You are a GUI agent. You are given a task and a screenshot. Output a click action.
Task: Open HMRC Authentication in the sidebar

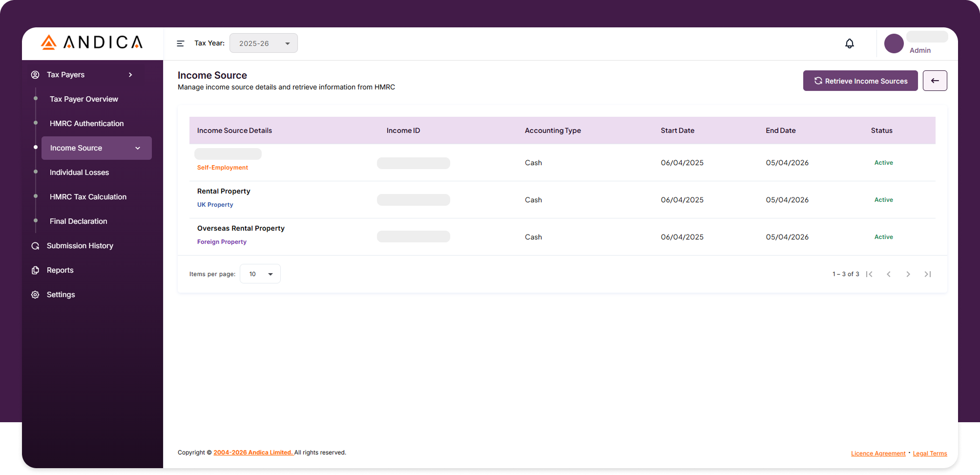[86, 124]
